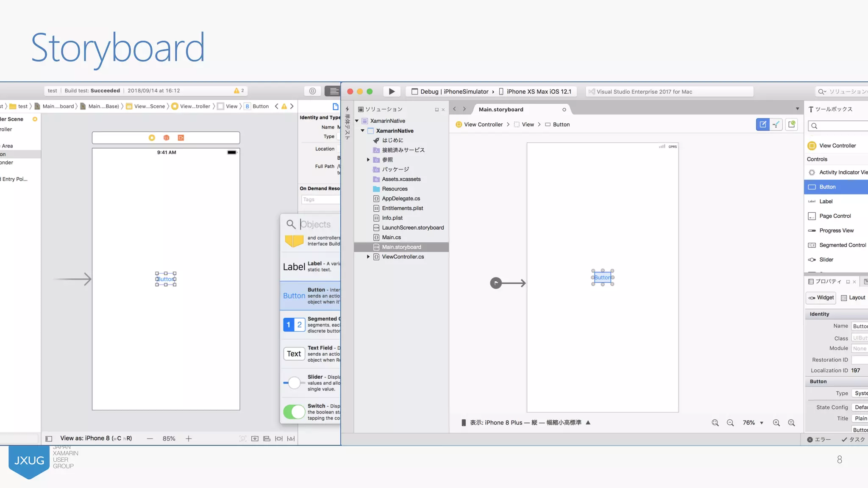Screen dimensions: 868x488
Task: Expand the ViewController.cs tree node
Action: click(x=368, y=257)
